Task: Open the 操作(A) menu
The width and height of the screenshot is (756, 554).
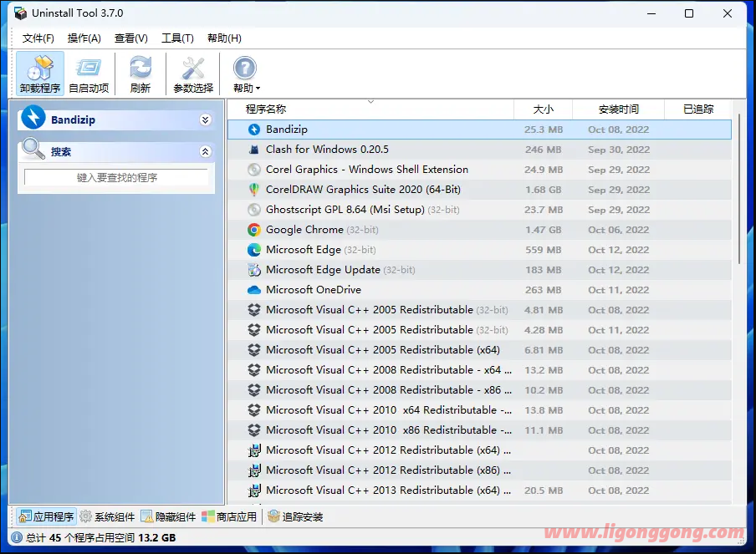Action: [x=84, y=38]
